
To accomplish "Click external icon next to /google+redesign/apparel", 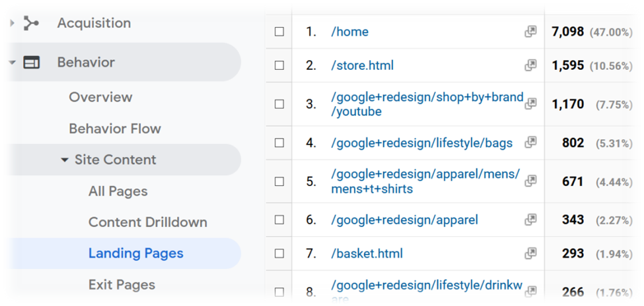I will tap(530, 220).
